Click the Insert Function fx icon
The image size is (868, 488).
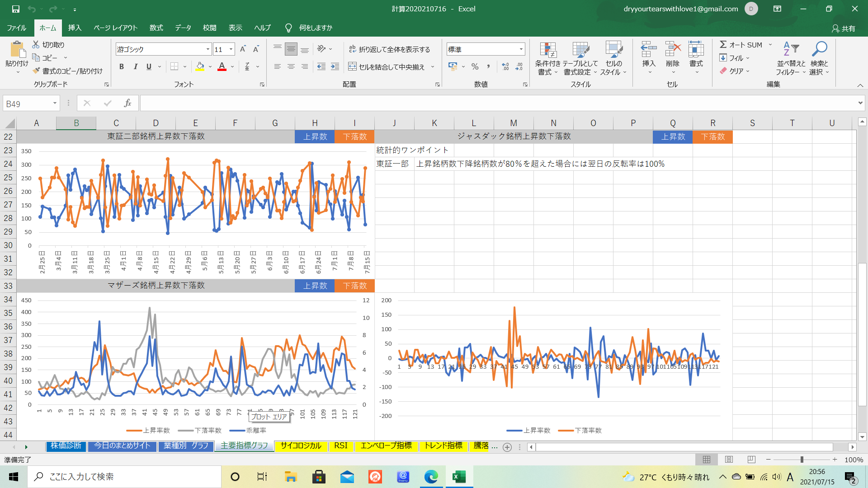click(x=127, y=103)
